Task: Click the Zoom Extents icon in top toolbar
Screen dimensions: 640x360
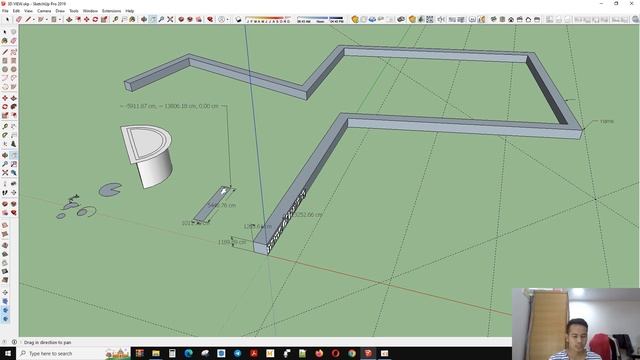Action: point(170,19)
